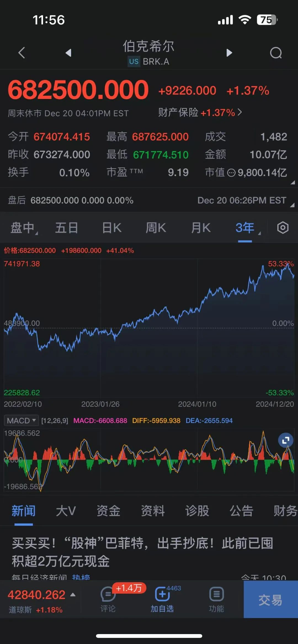
Task: Tap the 最低 671774.510 value
Action: [x=161, y=155]
